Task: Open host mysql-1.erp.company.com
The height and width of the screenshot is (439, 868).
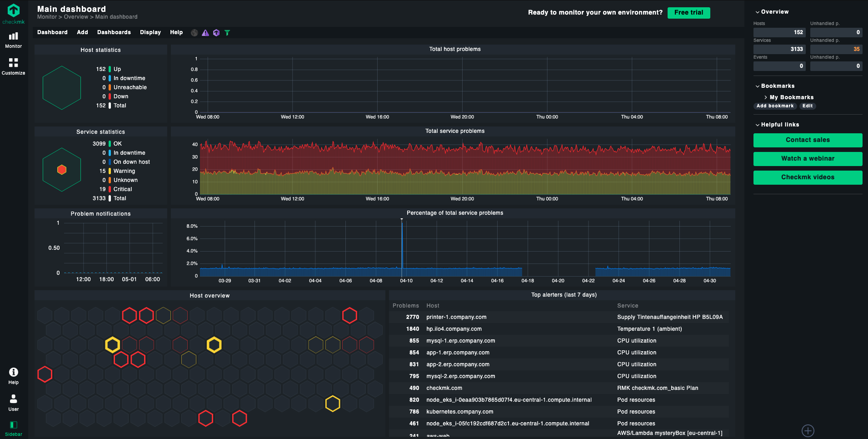Action: [x=461, y=341]
